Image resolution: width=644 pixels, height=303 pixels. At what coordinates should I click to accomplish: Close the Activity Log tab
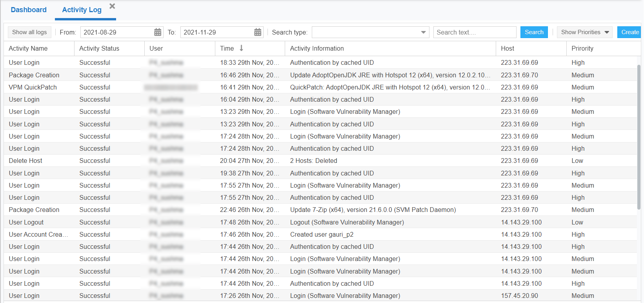(x=112, y=6)
